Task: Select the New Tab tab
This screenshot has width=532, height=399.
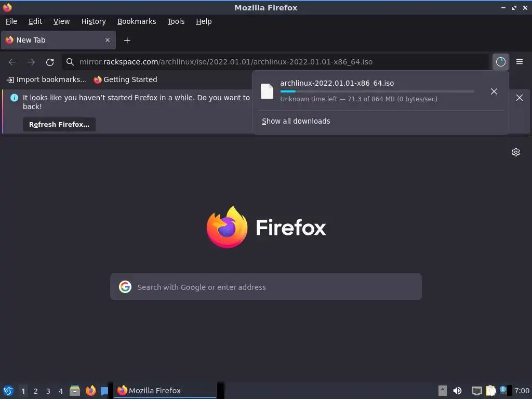Action: click(58, 40)
